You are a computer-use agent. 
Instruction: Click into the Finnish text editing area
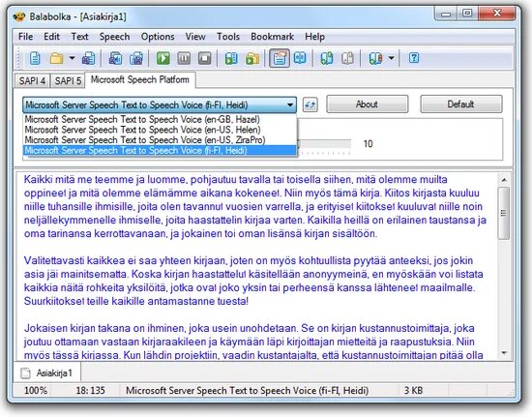256,266
